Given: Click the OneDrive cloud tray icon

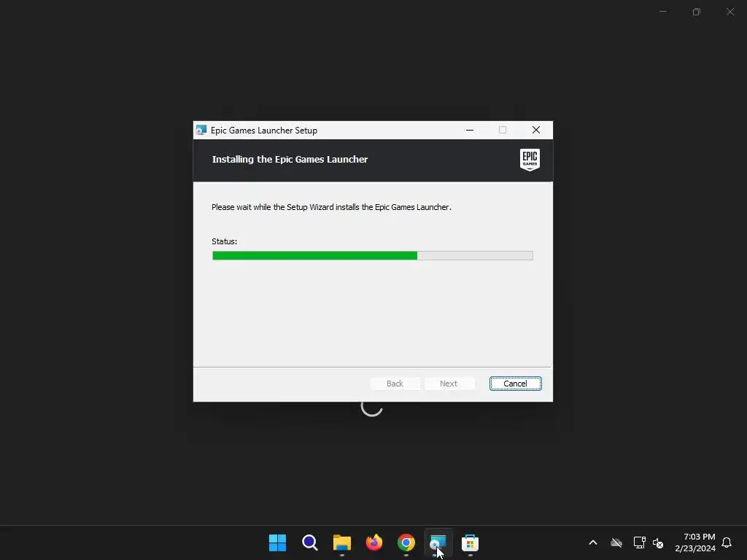Looking at the screenshot, I should coord(616,542).
